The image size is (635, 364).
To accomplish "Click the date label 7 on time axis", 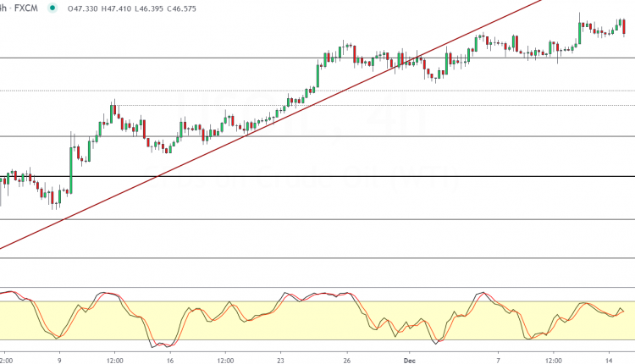I will [x=498, y=361].
